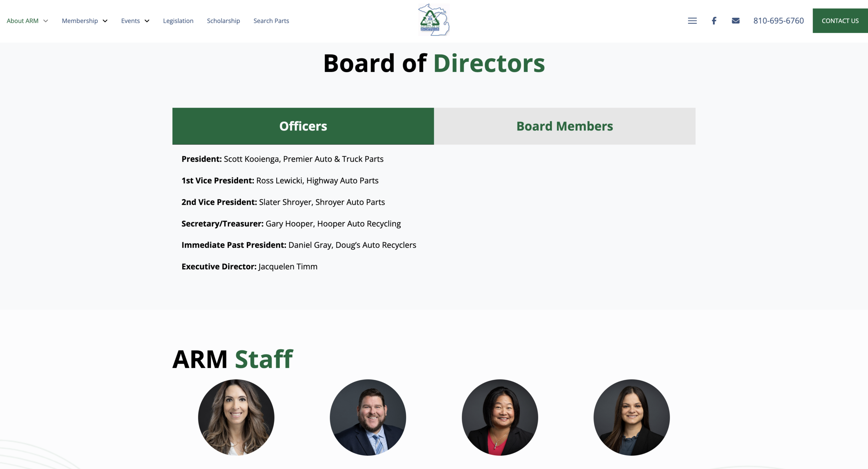This screenshot has height=469, width=868.
Task: Open the Search Parts link
Action: (271, 21)
